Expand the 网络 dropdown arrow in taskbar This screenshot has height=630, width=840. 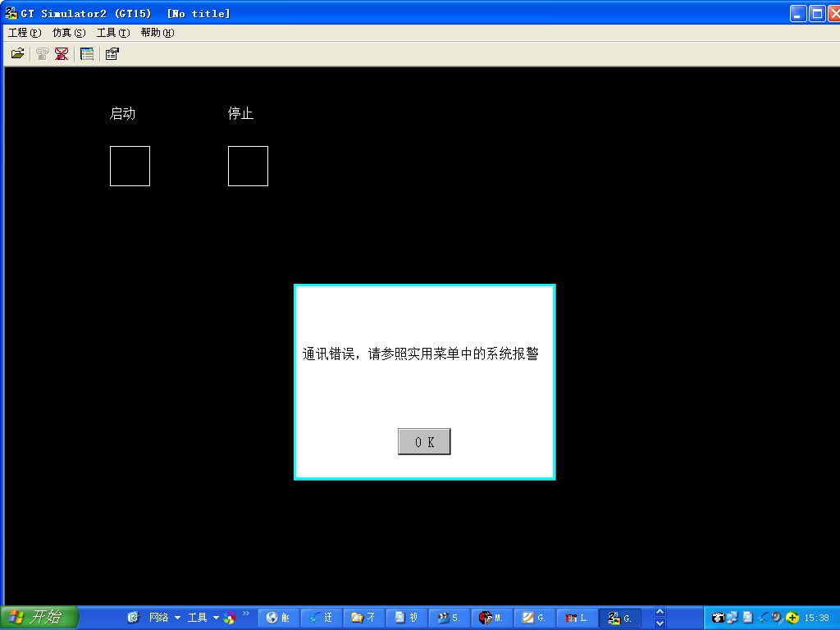pyautogui.click(x=177, y=618)
